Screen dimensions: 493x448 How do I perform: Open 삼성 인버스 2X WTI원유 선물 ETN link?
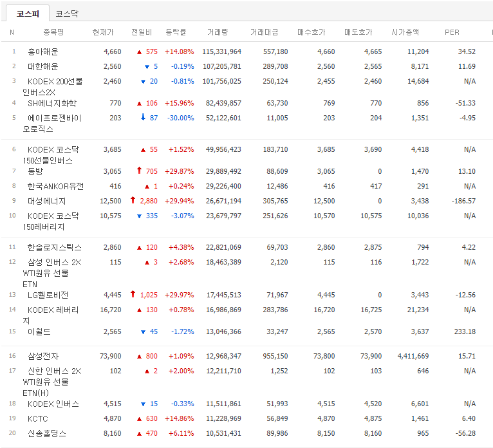pyautogui.click(x=52, y=273)
